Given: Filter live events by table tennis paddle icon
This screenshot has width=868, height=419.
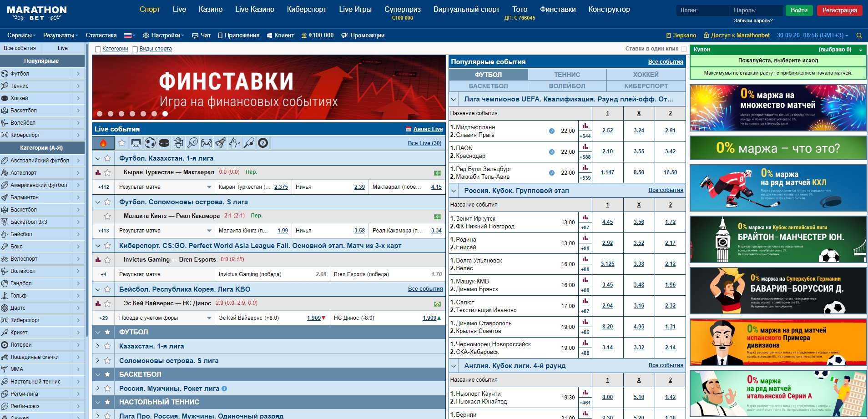Looking at the screenshot, I should [x=192, y=143].
